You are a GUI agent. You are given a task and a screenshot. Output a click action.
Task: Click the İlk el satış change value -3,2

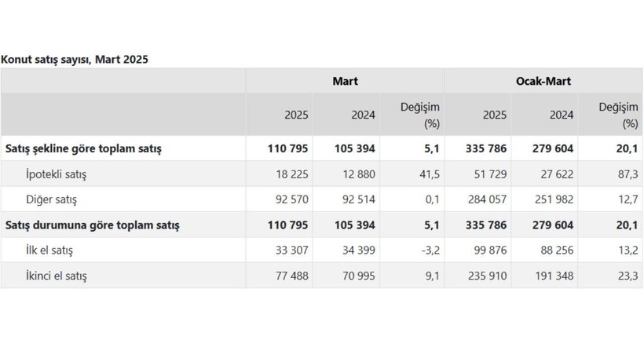tap(431, 250)
